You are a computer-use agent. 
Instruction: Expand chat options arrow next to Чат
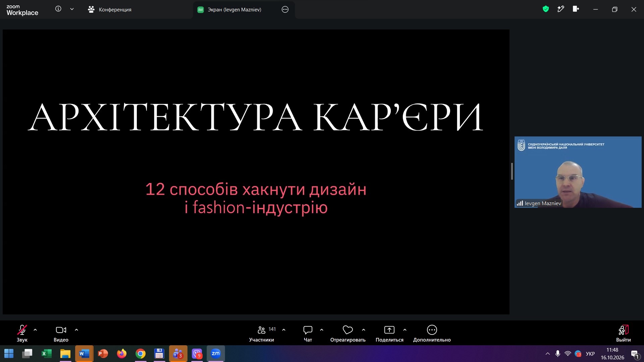tap(322, 330)
